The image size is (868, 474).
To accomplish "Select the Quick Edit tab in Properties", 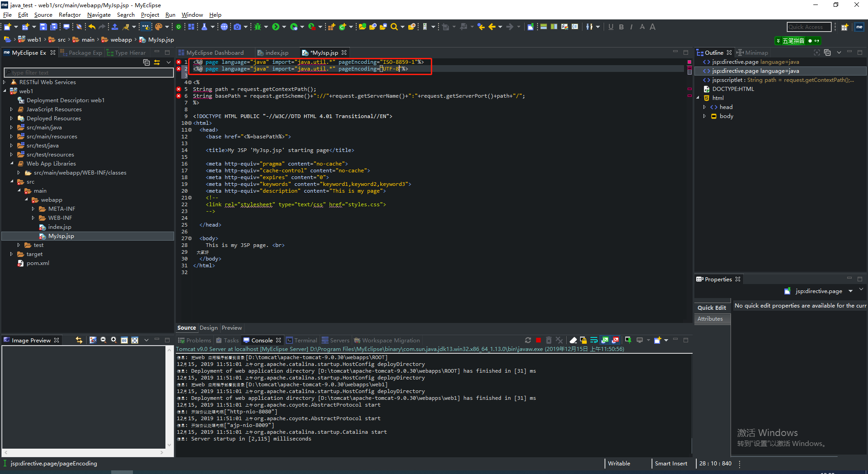I will 712,308.
